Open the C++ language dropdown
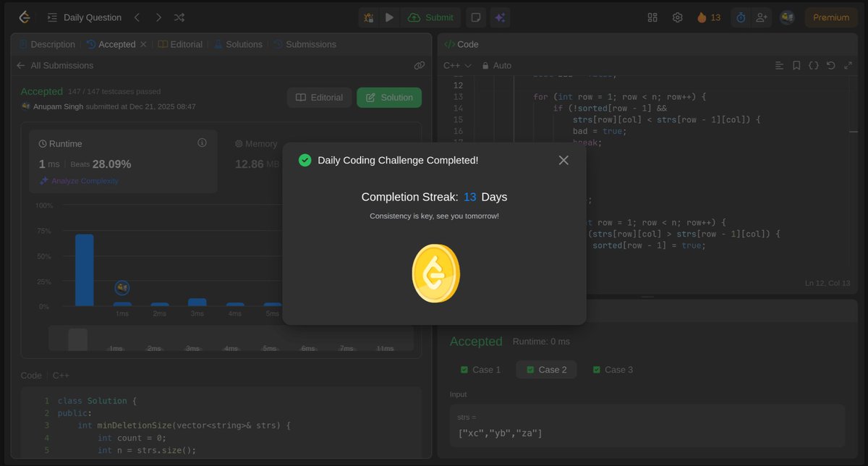Image resolution: width=868 pixels, height=466 pixels. [457, 65]
